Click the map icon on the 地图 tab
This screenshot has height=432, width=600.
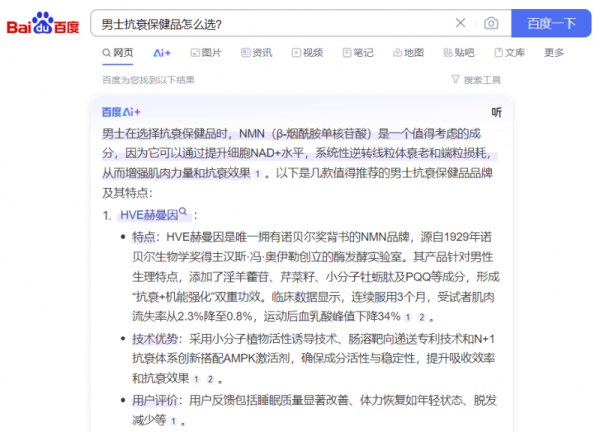pos(397,53)
